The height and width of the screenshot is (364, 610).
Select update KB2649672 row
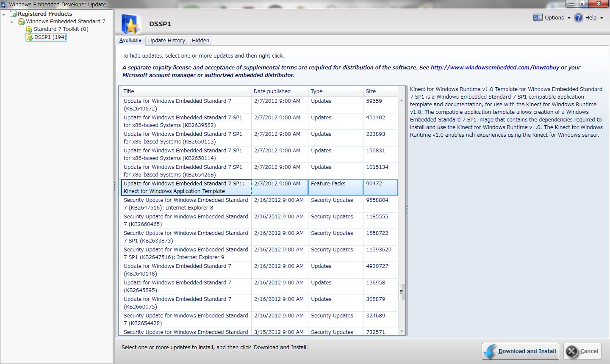pos(259,105)
